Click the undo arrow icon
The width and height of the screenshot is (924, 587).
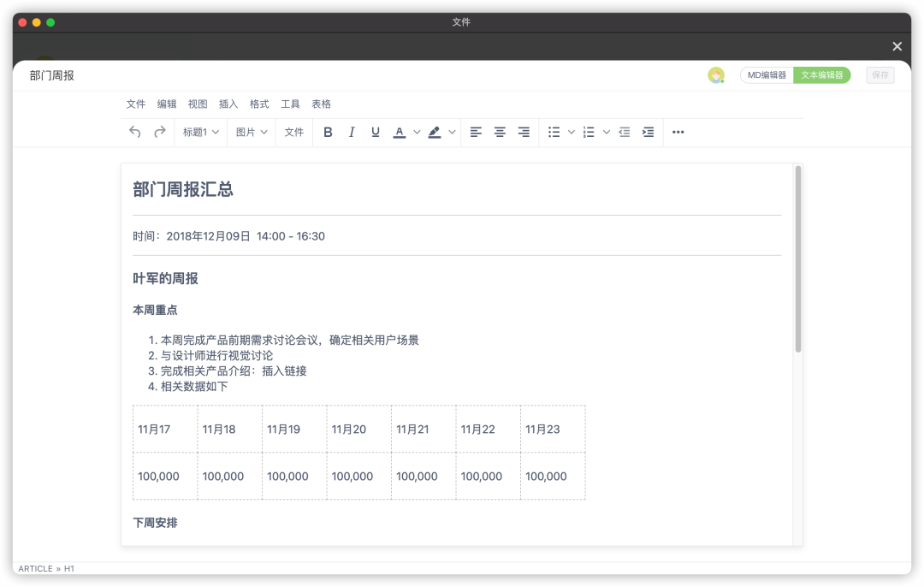point(135,132)
